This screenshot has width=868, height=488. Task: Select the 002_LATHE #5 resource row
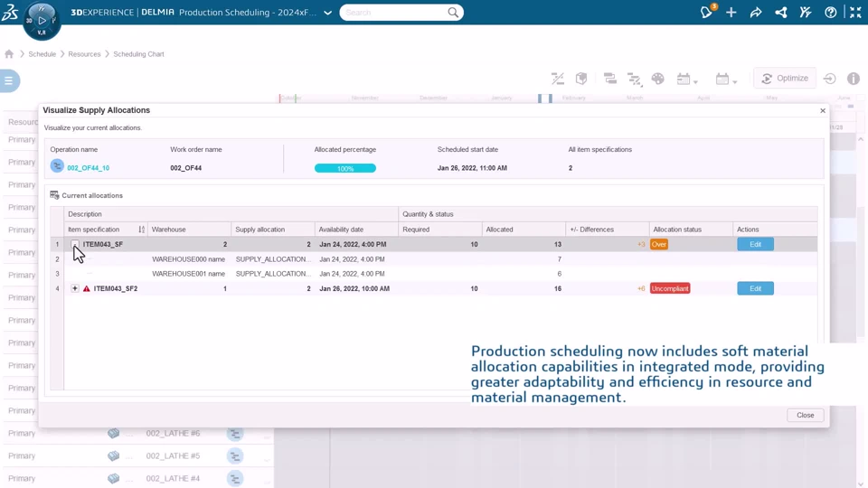point(138,455)
